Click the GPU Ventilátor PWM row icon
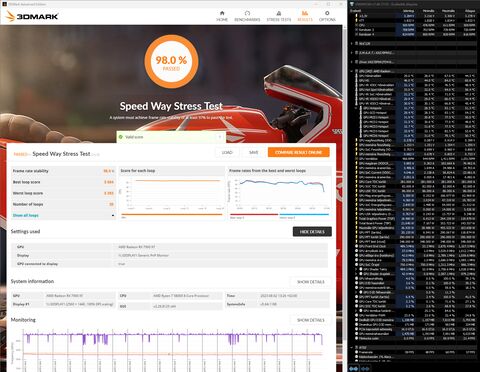This screenshot has height=372, width=480. [356, 315]
